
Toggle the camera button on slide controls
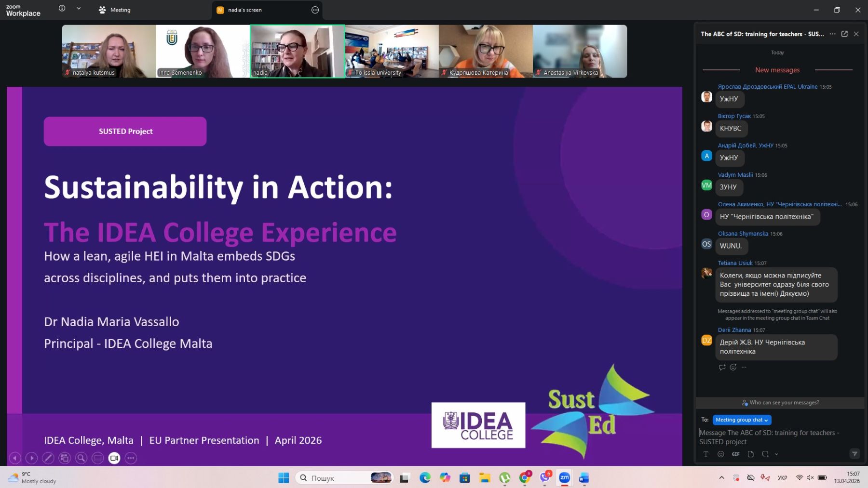point(114,458)
